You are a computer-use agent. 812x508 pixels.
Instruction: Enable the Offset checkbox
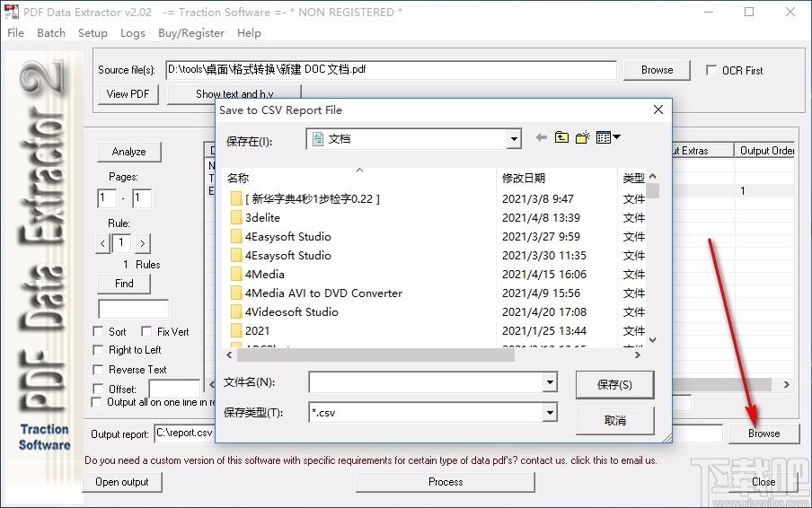97,389
